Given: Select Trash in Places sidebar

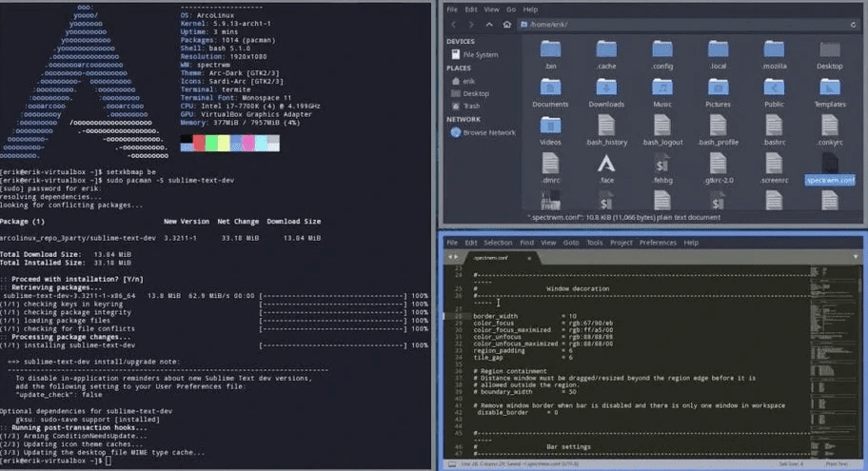Looking at the screenshot, I should pyautogui.click(x=466, y=106).
